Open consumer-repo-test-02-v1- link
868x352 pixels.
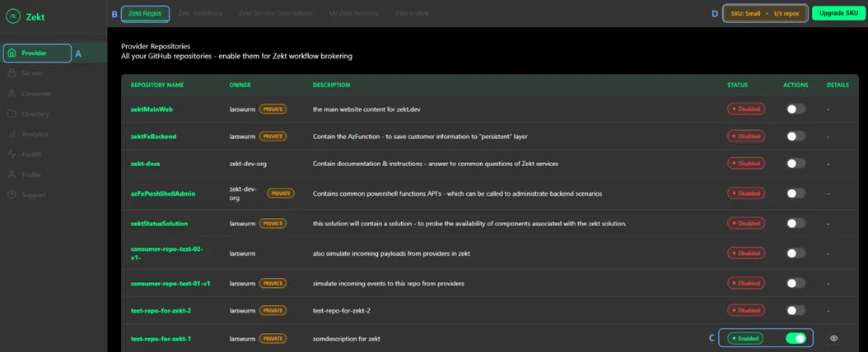click(166, 253)
